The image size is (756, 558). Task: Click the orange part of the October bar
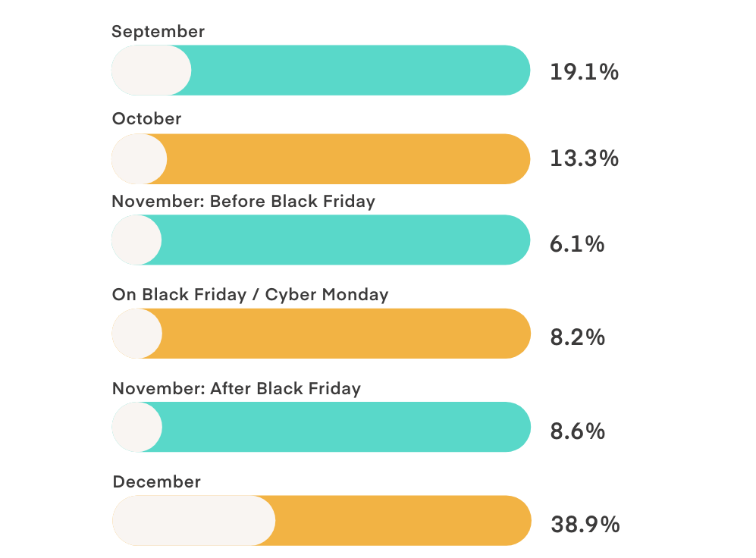[347, 159]
